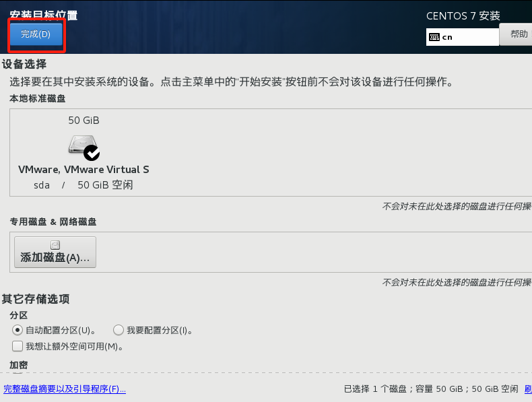Click the sda / 50 GiB 空闲 text
This screenshot has width=532, height=402.
point(84,185)
